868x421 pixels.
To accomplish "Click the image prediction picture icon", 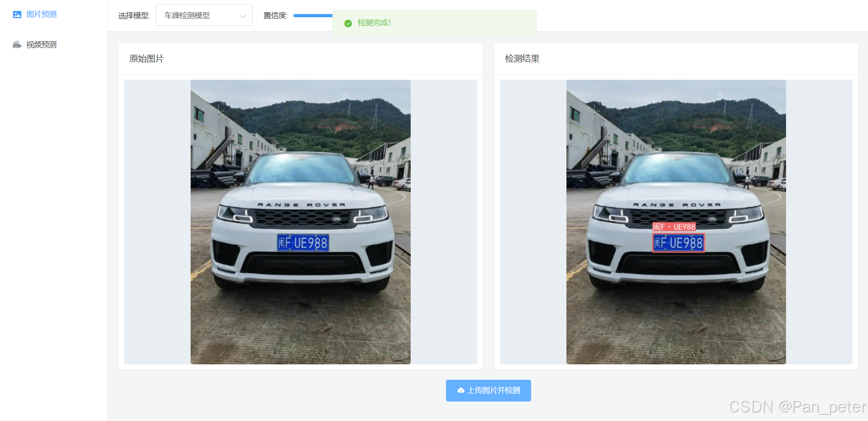I will [x=17, y=15].
